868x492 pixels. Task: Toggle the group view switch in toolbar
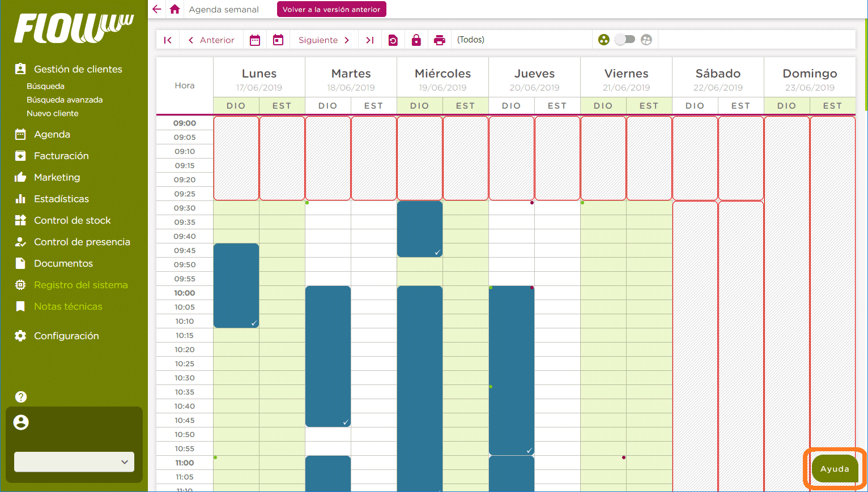625,40
